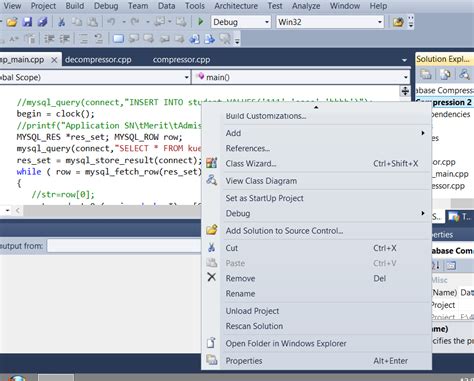Open the Help menu

click(x=378, y=6)
